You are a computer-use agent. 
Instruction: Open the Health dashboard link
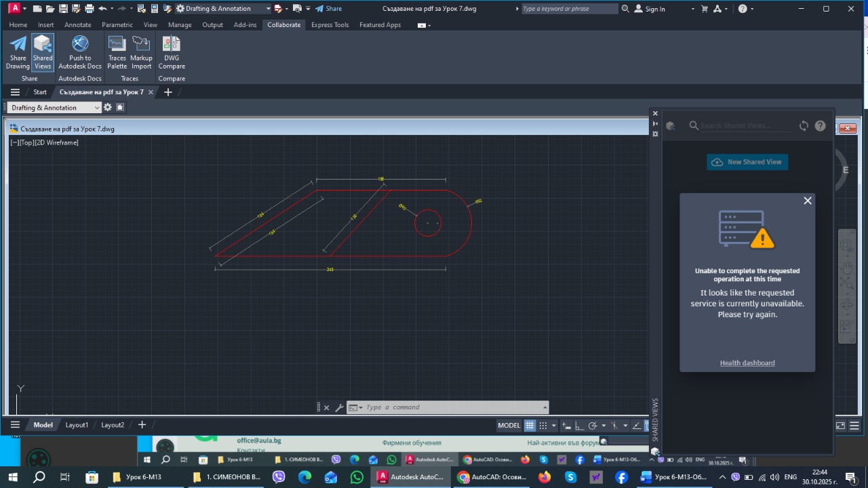(747, 363)
